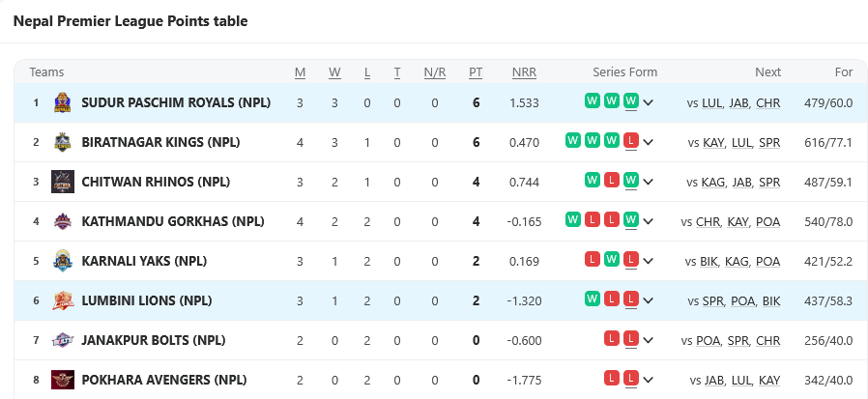Click the Kathmandu Gorkhas team logo
This screenshot has height=399, width=868.
(63, 221)
